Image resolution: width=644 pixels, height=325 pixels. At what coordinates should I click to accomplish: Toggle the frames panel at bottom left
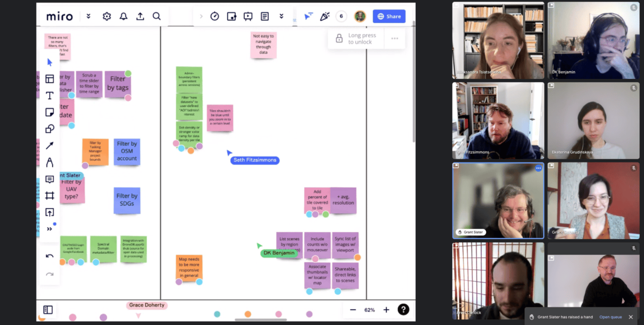[48, 310]
